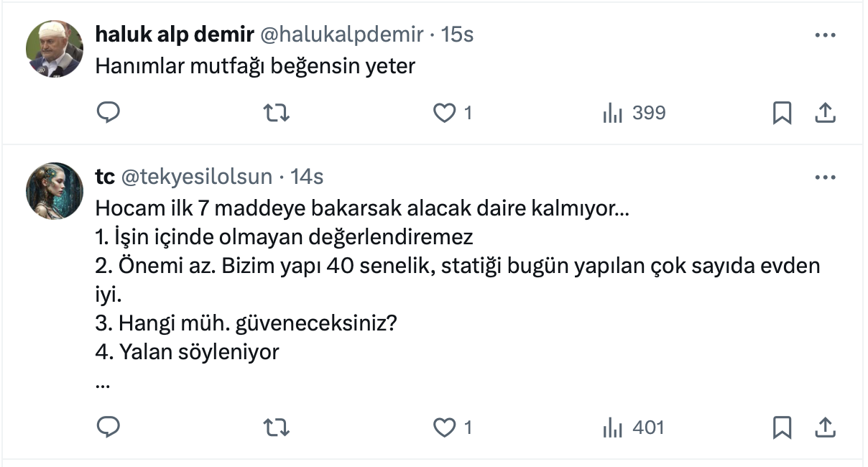Reply to haluk alp demir's tweet
Image resolution: width=868 pixels, height=467 pixels.
108,113
